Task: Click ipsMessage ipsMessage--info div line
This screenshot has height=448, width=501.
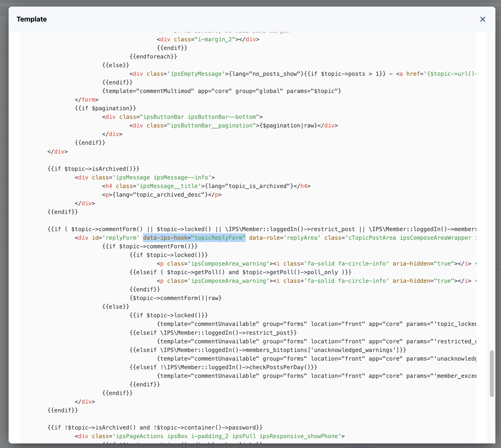Action: pyautogui.click(x=145, y=177)
